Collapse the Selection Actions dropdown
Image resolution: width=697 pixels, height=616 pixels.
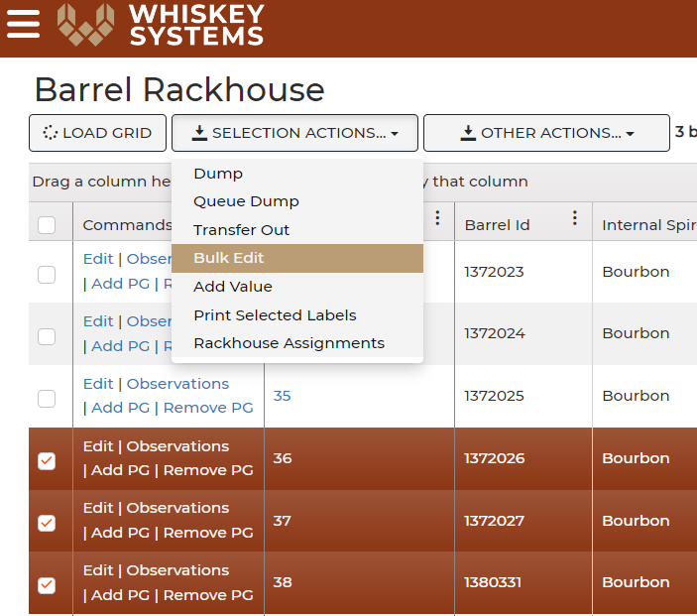294,133
